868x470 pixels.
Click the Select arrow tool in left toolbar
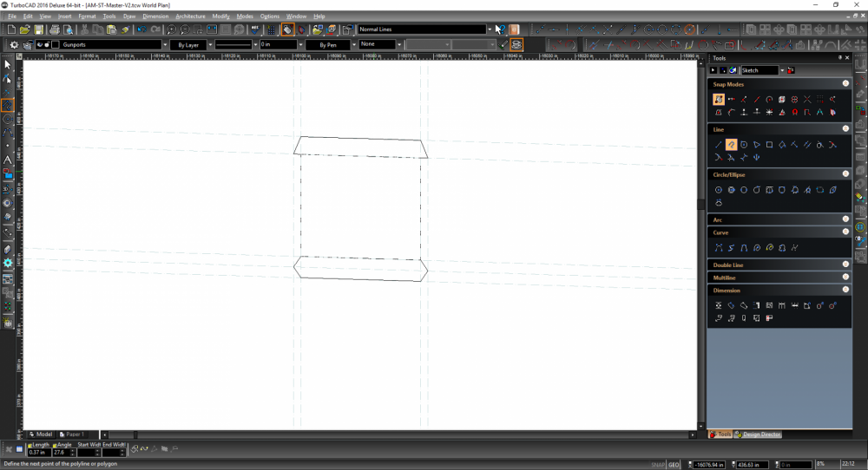[x=8, y=65]
